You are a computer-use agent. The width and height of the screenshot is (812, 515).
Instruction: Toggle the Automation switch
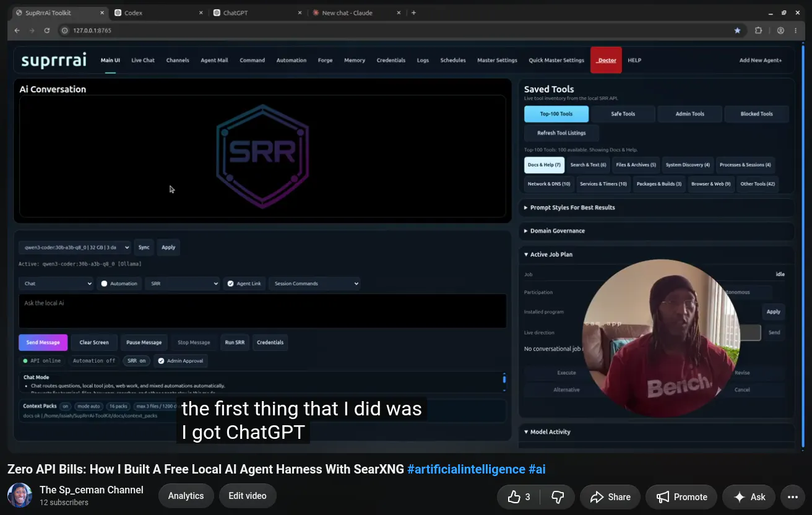119,283
